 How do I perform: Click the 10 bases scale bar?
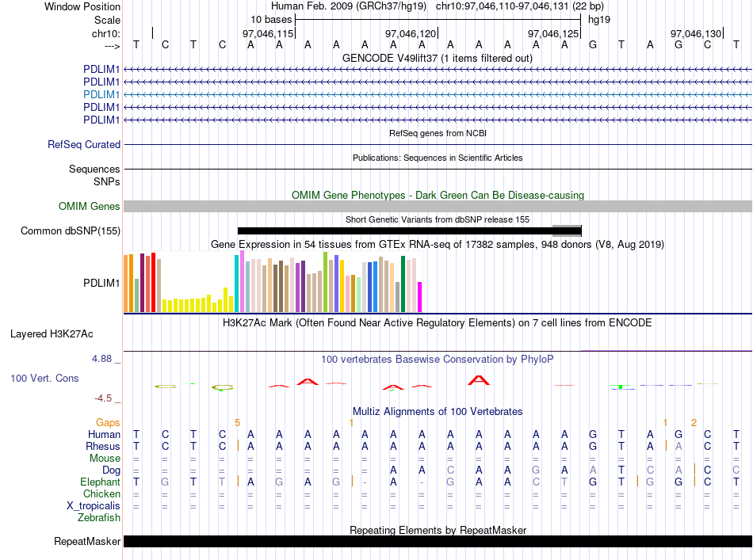coord(438,20)
